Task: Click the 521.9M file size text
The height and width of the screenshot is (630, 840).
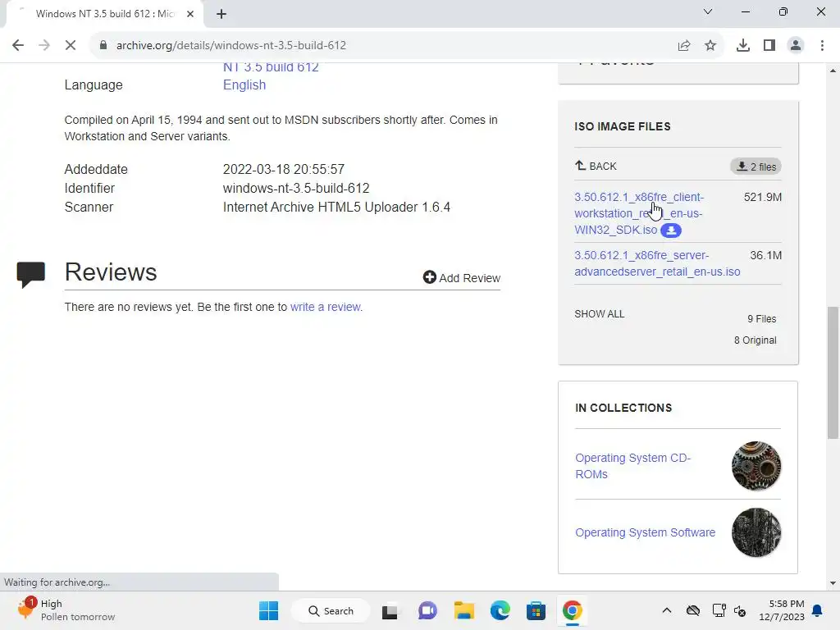Action: click(762, 197)
